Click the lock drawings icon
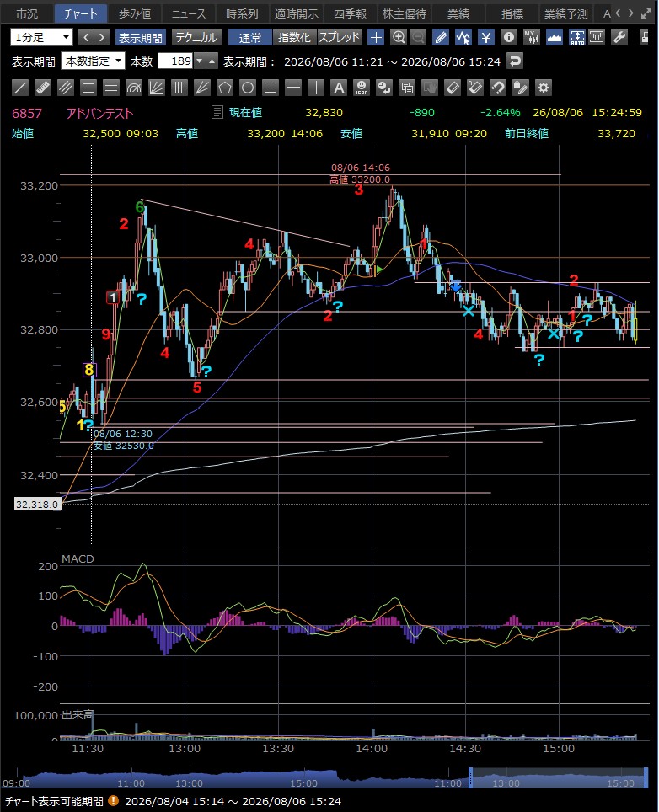 click(520, 88)
